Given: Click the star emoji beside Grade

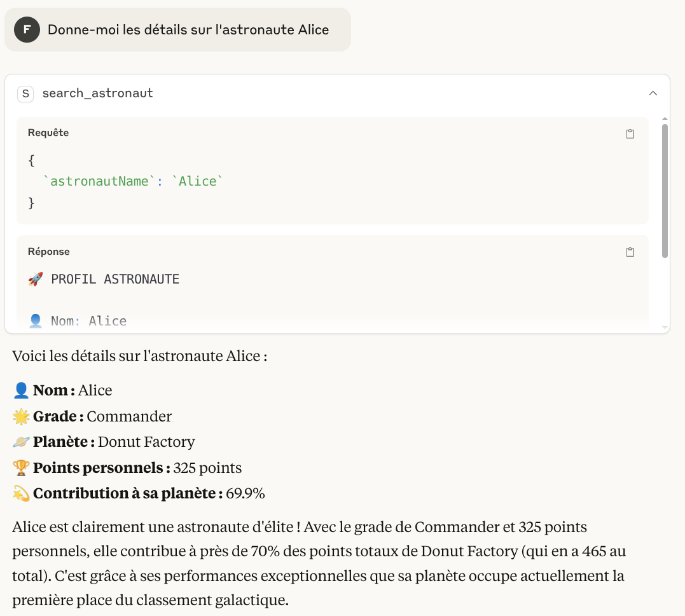Looking at the screenshot, I should click(22, 416).
